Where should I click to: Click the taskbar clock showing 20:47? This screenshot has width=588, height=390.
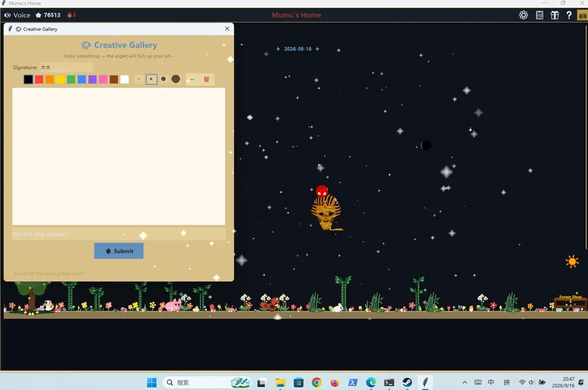coord(563,382)
